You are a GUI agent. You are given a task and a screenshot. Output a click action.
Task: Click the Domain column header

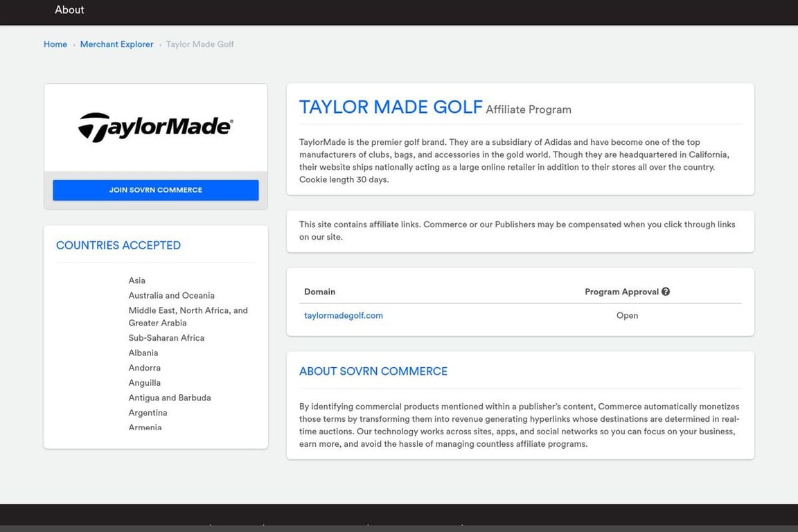point(319,292)
